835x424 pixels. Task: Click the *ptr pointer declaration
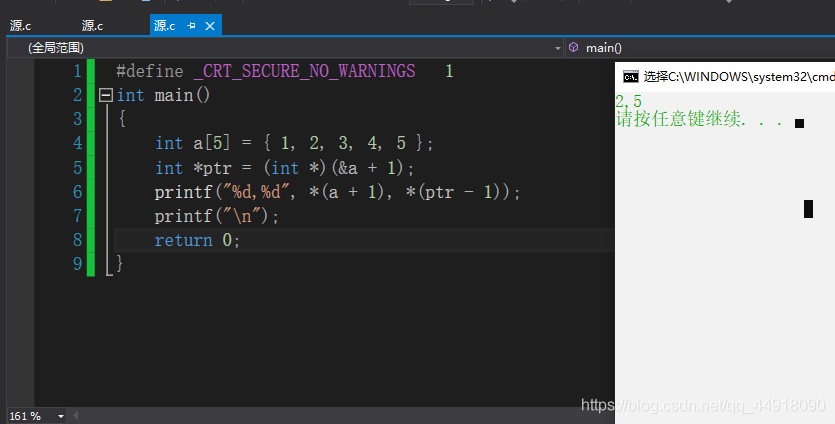pyautogui.click(x=212, y=168)
